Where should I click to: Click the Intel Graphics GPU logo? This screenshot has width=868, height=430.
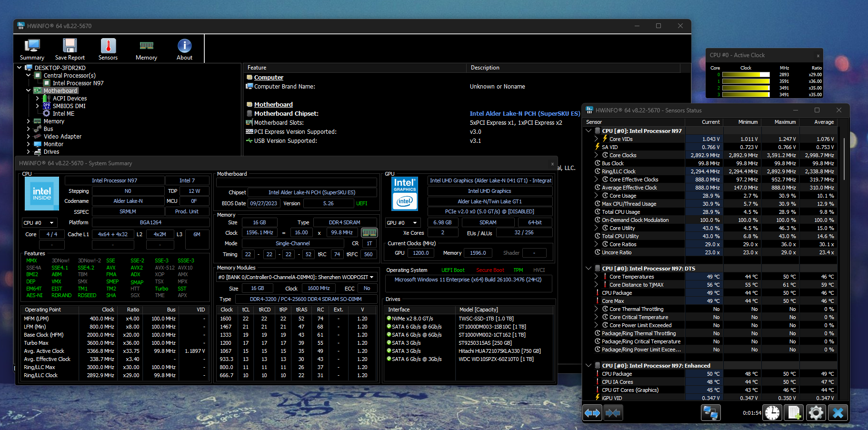(x=405, y=194)
